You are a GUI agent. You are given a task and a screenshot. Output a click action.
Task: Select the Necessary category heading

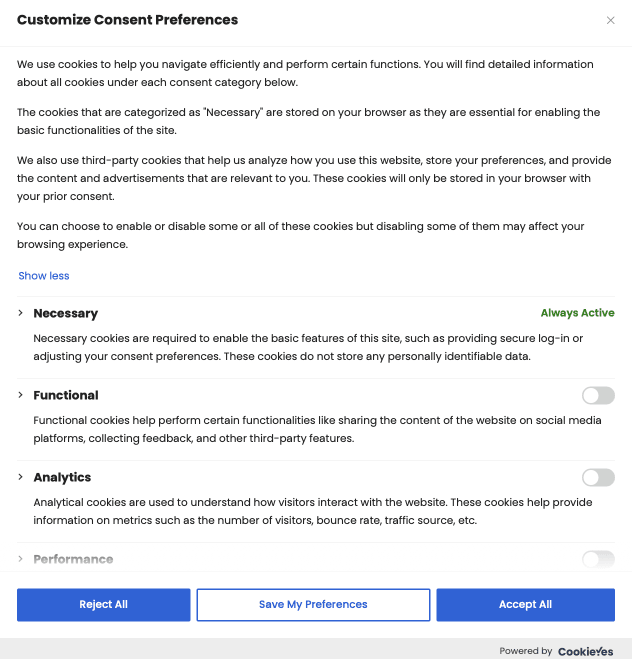coord(66,313)
